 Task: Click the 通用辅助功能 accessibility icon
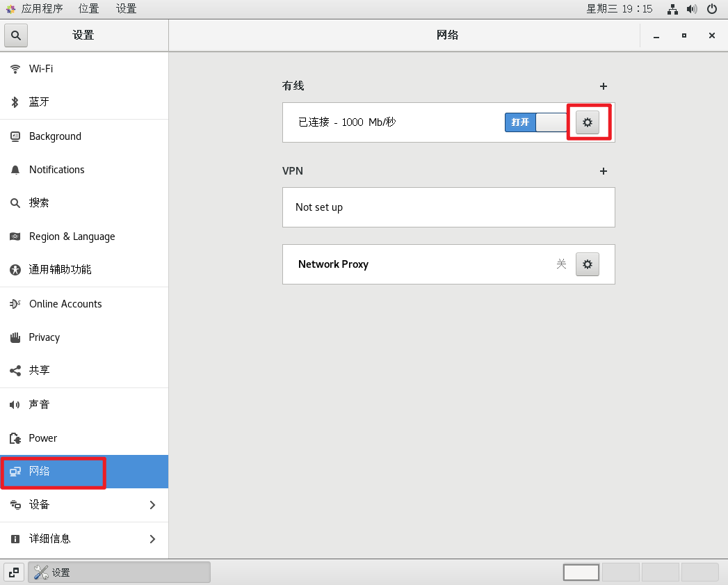coord(15,270)
